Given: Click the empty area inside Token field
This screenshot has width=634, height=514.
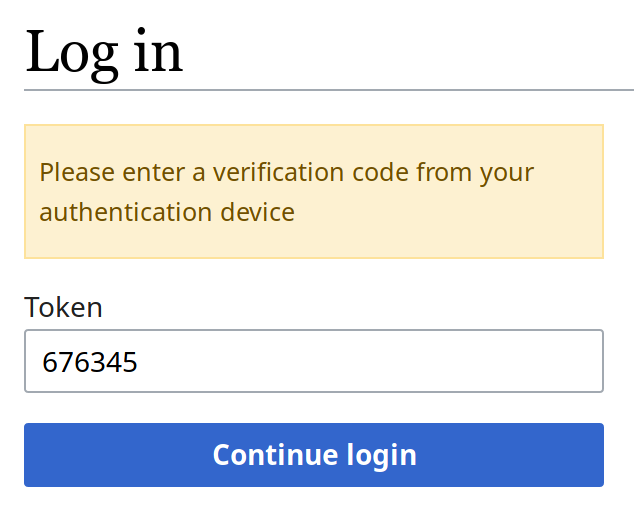Looking at the screenshot, I should [x=400, y=361].
